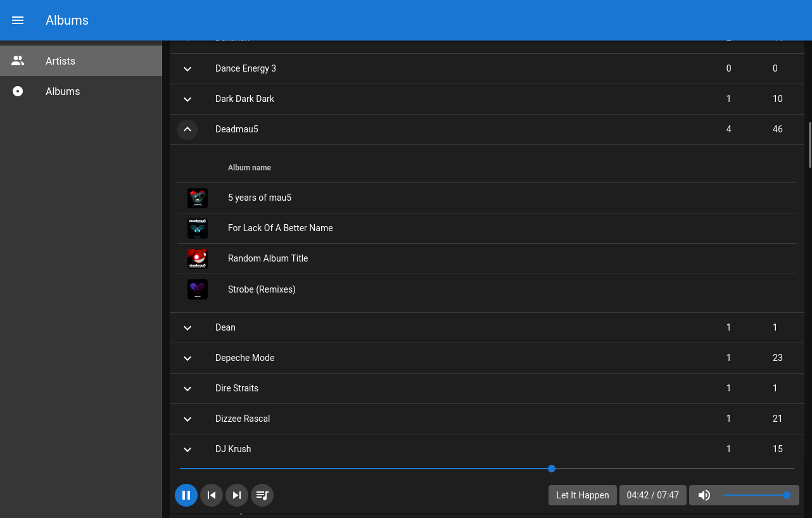Click the 'Dean' artist name
Image resolution: width=812 pixels, height=518 pixels.
tap(225, 327)
